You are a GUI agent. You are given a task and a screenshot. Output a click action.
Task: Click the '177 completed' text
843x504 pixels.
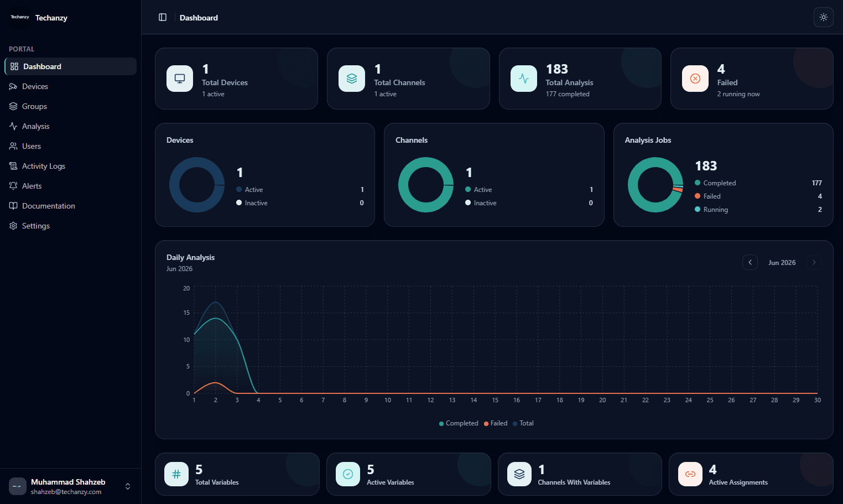[x=568, y=94]
